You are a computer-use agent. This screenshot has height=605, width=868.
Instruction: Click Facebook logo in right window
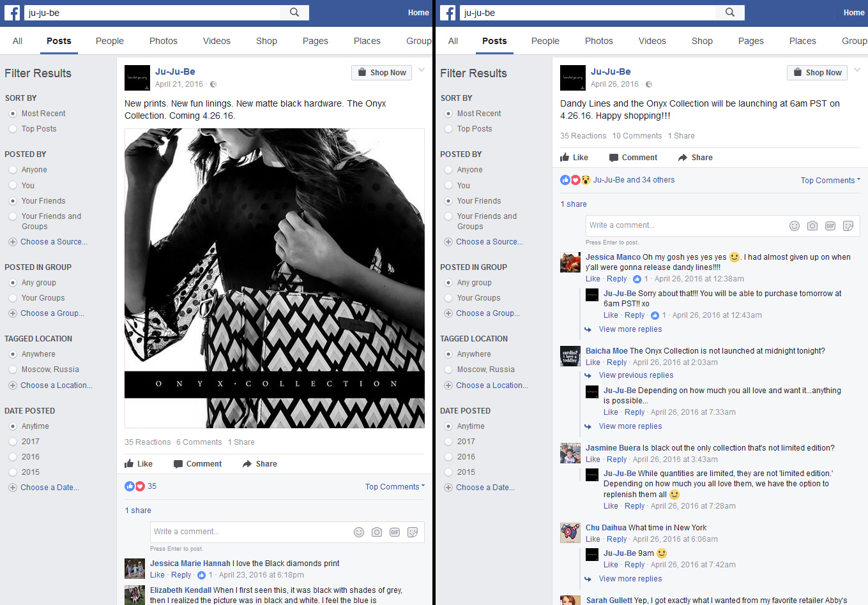[448, 13]
